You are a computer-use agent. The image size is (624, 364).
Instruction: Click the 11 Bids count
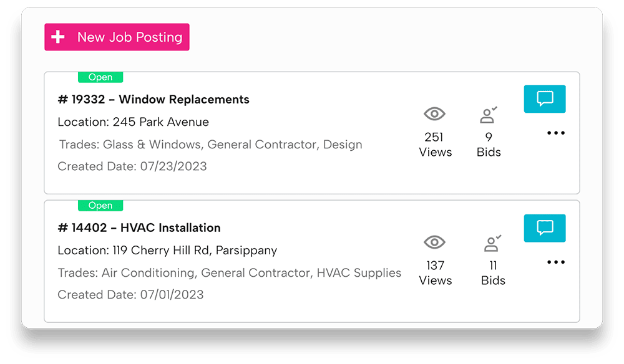coord(492,273)
